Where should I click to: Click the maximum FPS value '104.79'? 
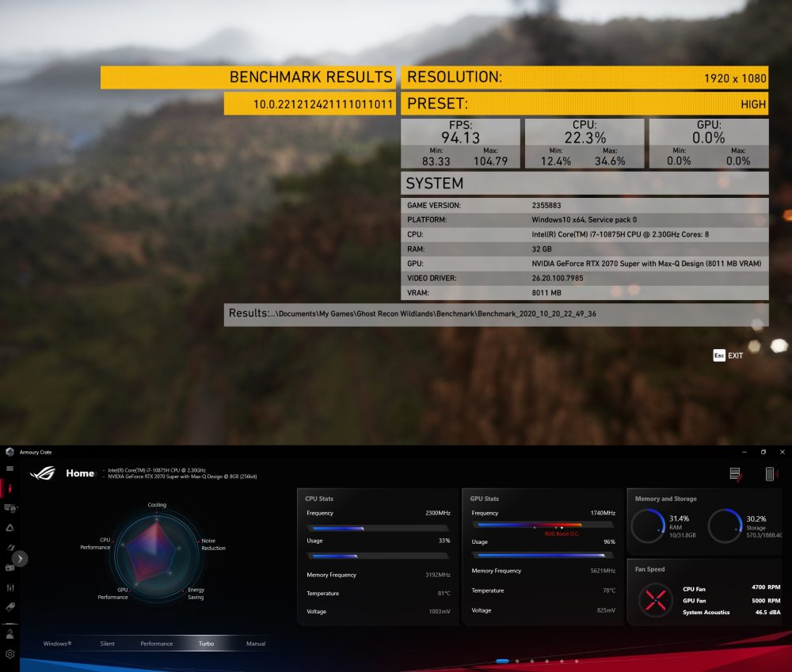(490, 161)
